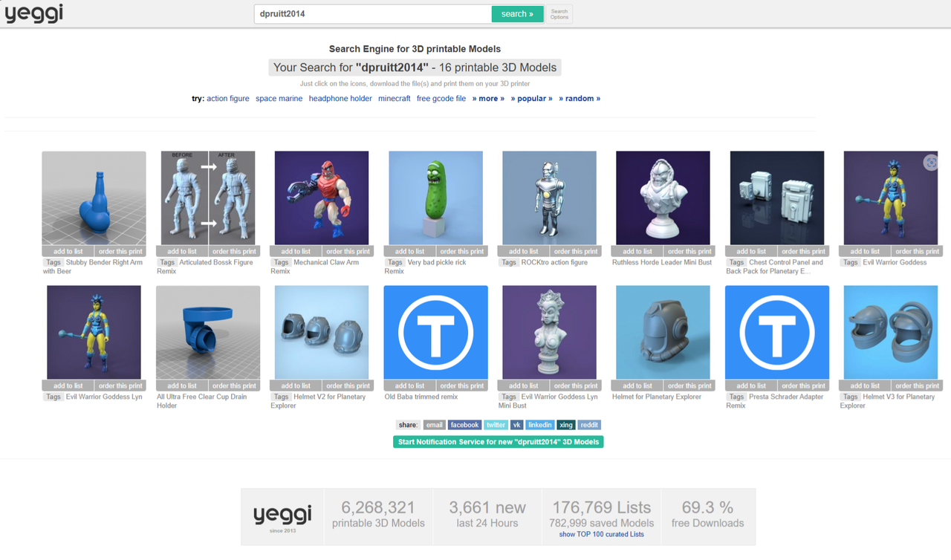Show Tags for Chest Control Panel and Back Pack

click(x=736, y=262)
